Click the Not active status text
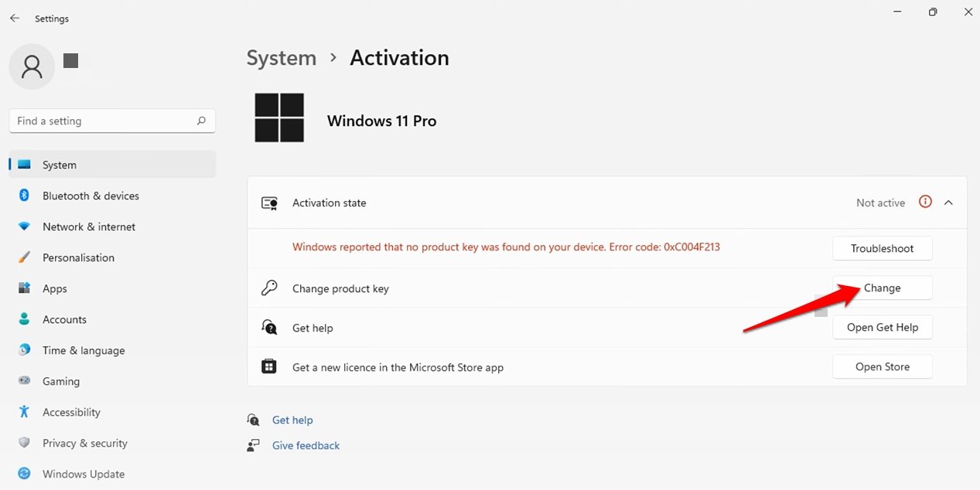Viewport: 980px width, 490px height. point(880,202)
